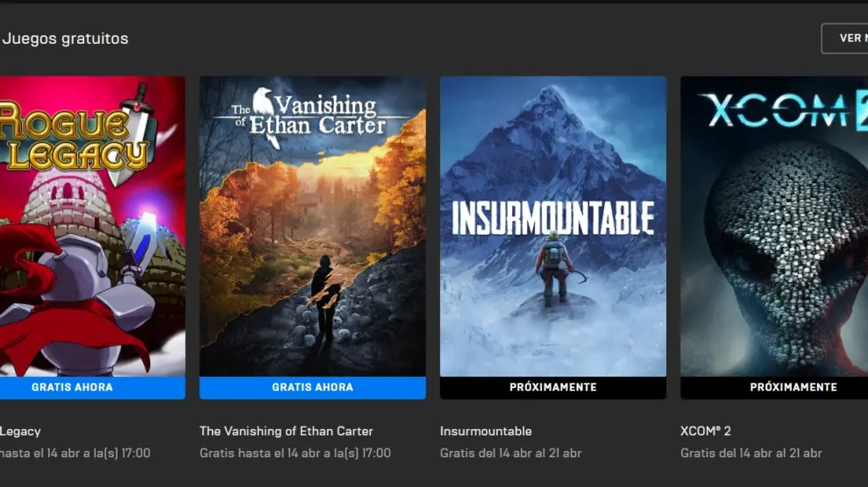This screenshot has height=487, width=868.
Task: Click GRATIS AHORA banner under Ethan Carter
Action: point(313,387)
